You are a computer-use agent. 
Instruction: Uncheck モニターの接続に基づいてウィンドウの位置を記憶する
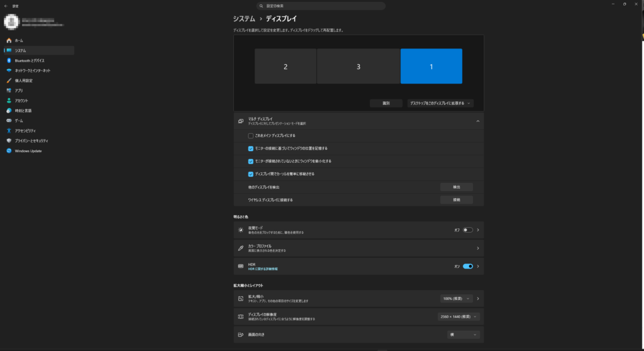(250, 148)
